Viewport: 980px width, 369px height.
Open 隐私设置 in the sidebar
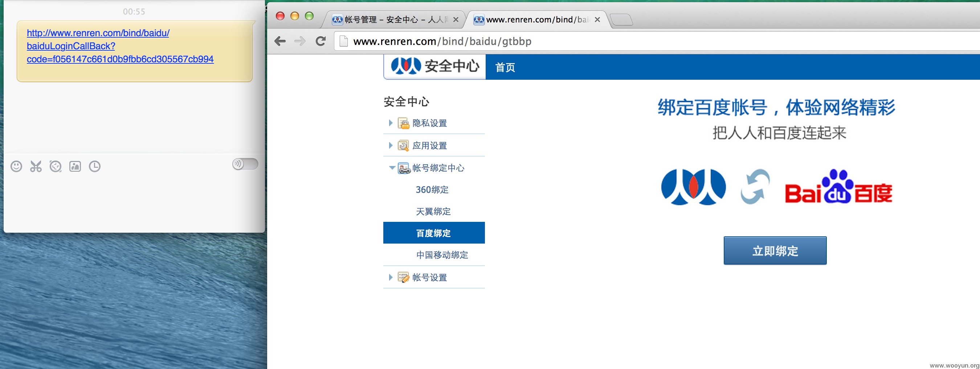(429, 123)
